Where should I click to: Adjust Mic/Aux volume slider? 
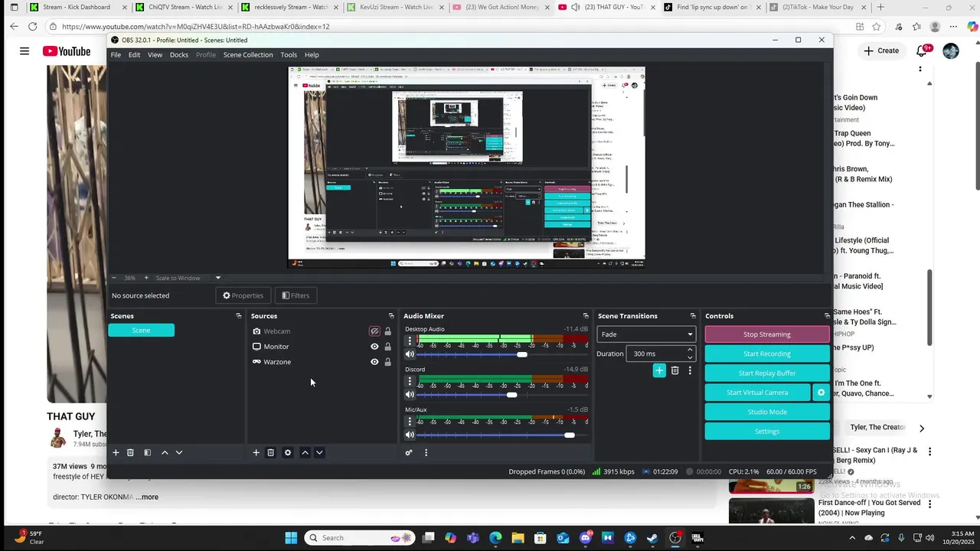570,435
